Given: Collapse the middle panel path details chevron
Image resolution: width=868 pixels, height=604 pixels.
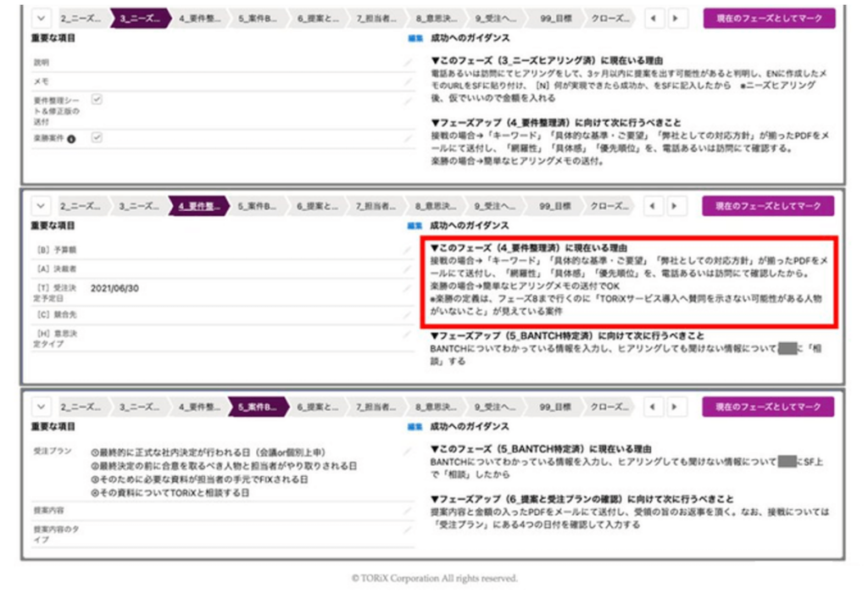Looking at the screenshot, I should coord(42,206).
